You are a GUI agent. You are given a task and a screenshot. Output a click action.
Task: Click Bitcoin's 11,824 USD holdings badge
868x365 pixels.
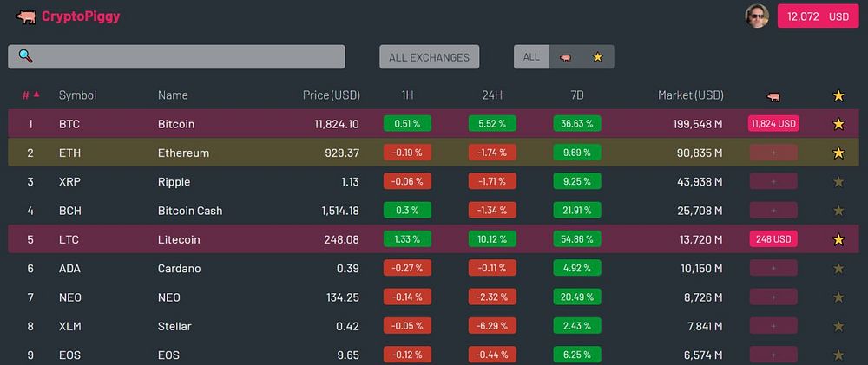[x=773, y=124]
